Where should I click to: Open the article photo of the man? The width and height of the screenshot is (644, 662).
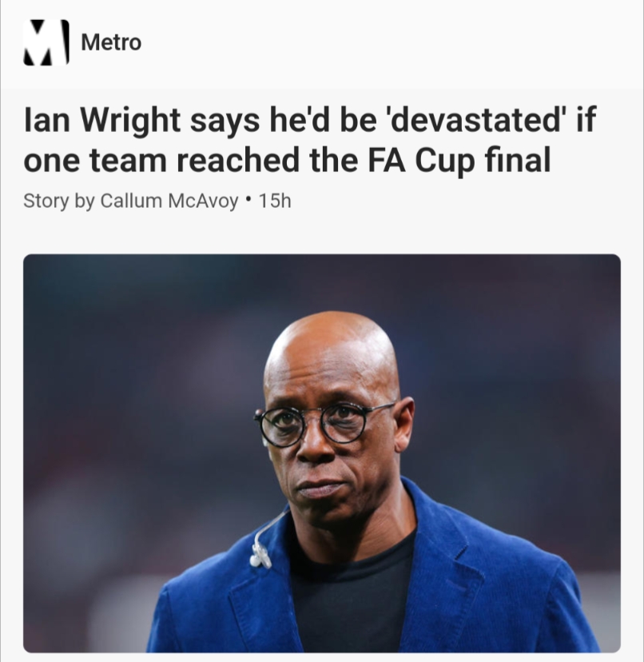[321, 453]
